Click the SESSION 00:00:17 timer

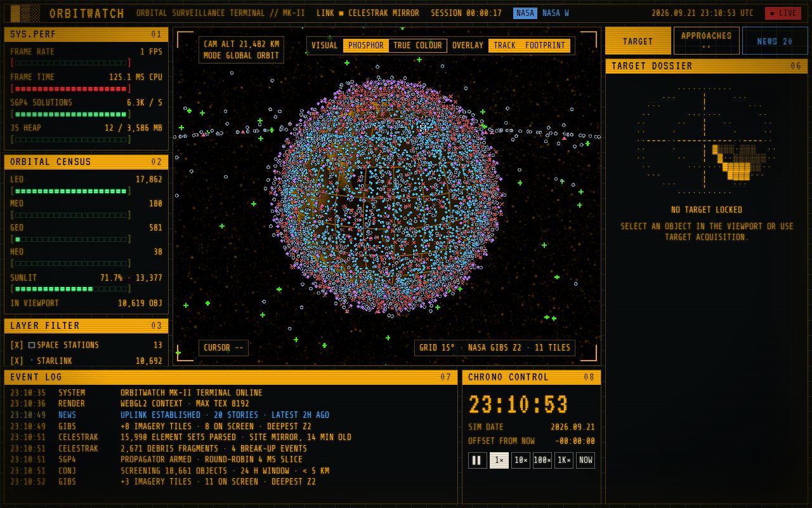(466, 13)
